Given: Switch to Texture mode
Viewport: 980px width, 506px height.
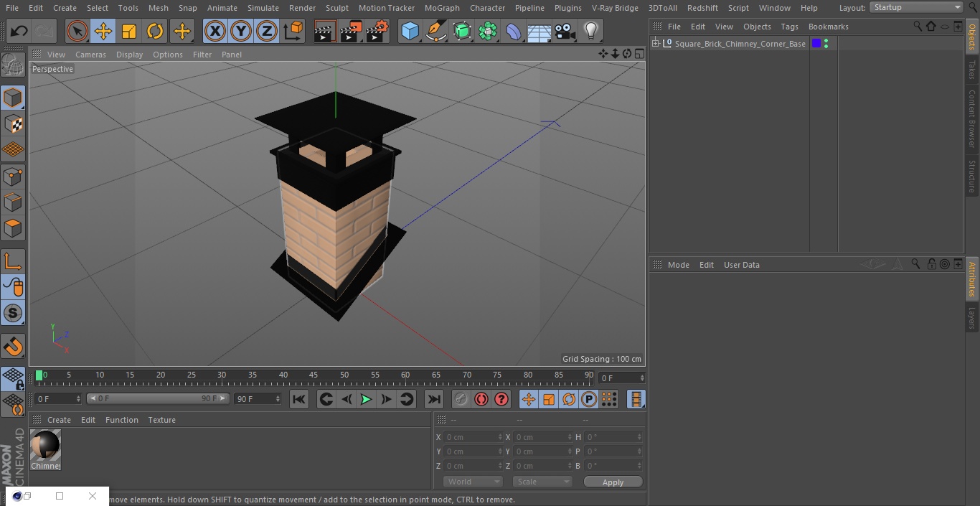Looking at the screenshot, I should 13,124.
